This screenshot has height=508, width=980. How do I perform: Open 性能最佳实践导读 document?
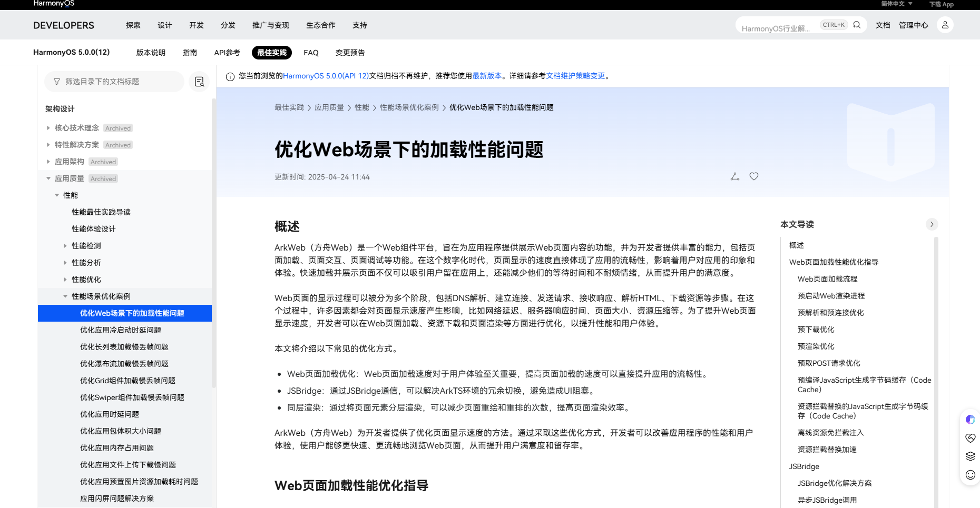point(101,212)
